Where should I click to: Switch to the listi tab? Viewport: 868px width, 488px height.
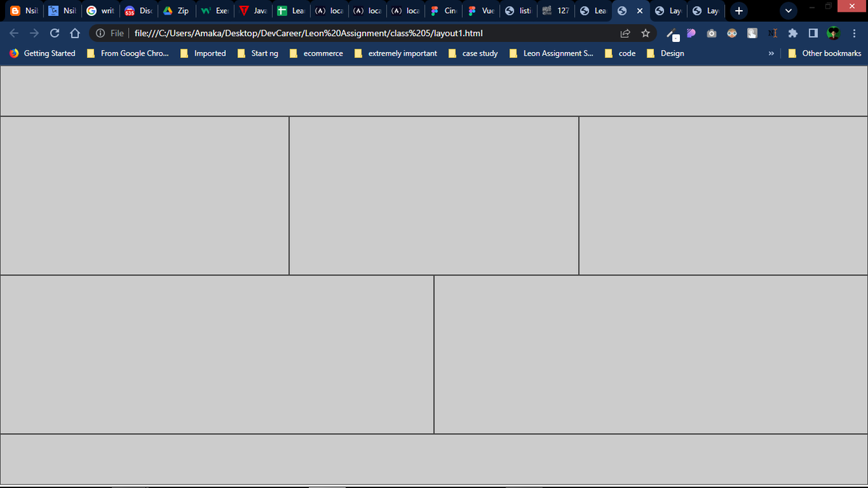click(x=518, y=11)
